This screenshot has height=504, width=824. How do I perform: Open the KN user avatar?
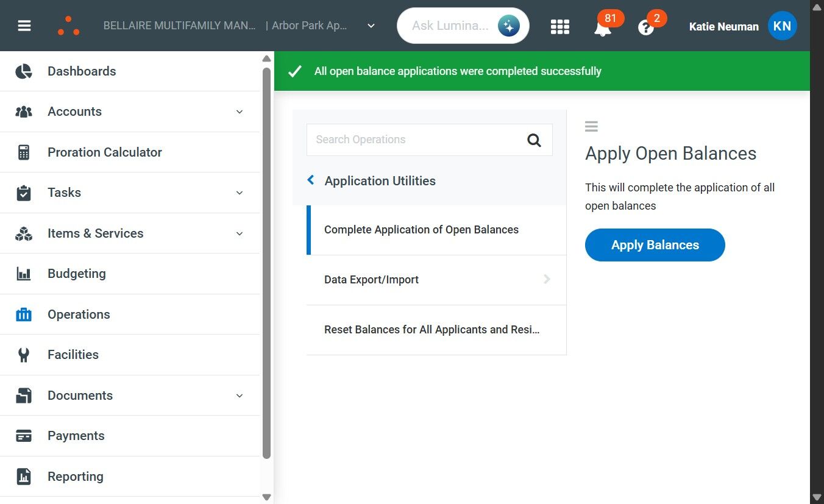coord(782,26)
